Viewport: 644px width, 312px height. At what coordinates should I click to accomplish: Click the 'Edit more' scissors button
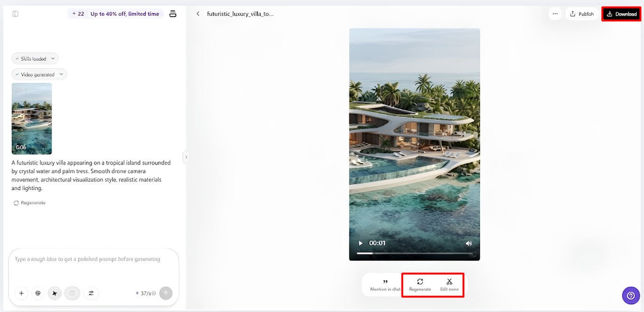449,285
